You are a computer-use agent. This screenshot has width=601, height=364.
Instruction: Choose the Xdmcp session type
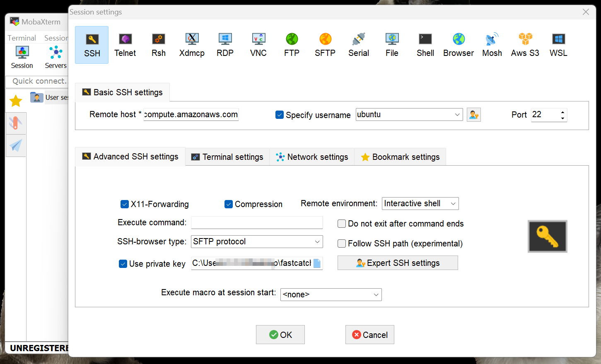coord(192,45)
